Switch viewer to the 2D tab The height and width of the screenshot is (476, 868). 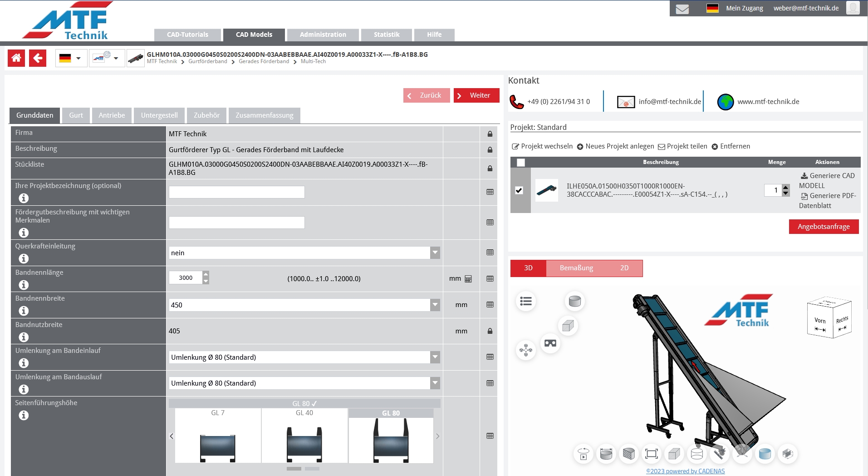(624, 268)
